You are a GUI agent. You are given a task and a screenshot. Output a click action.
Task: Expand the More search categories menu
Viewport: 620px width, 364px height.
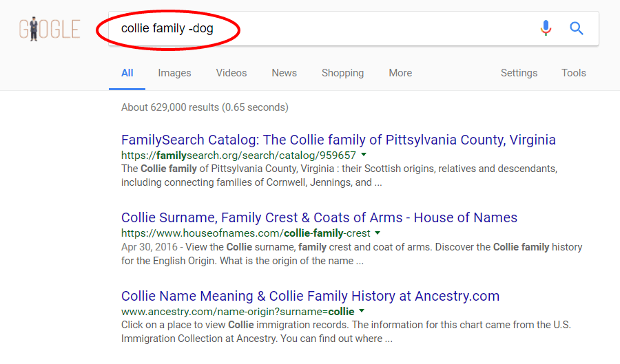point(400,73)
